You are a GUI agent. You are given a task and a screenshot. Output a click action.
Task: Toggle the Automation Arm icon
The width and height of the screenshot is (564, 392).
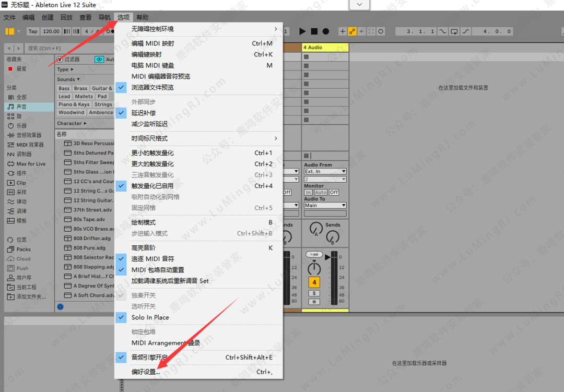[352, 31]
